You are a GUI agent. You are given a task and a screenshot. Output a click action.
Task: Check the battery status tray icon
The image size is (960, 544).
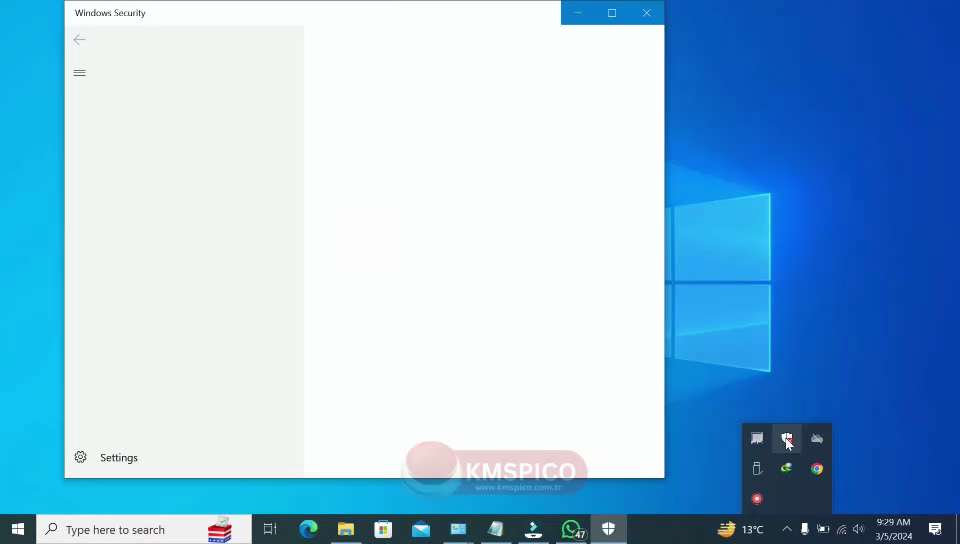tap(823, 529)
